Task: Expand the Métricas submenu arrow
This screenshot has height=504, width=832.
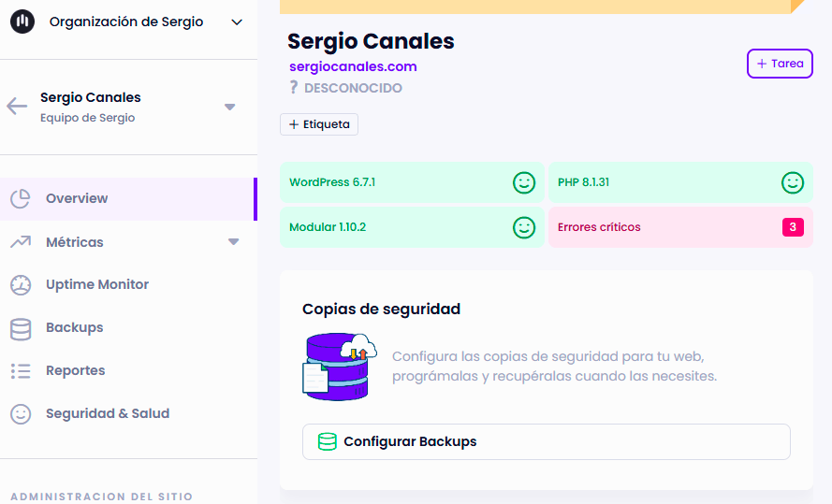Action: pyautogui.click(x=233, y=243)
